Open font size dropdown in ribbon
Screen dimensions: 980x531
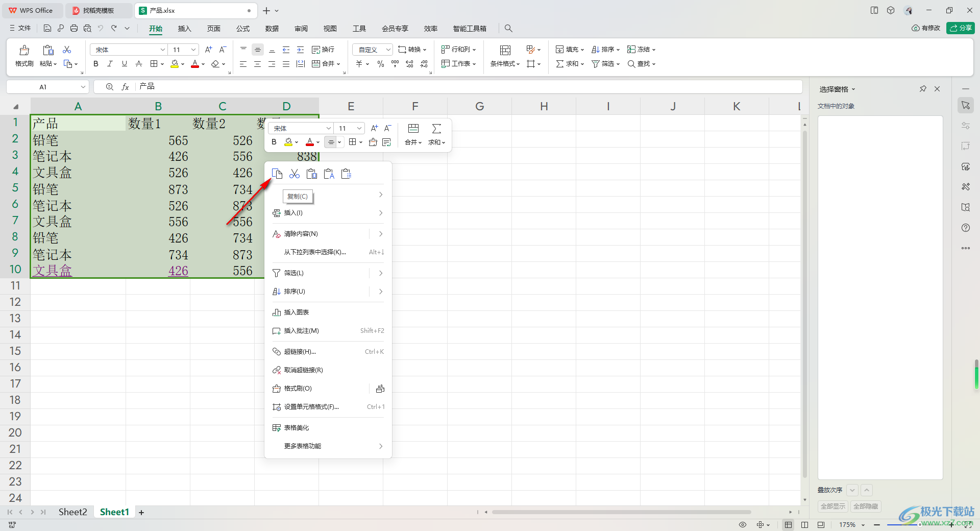click(x=193, y=50)
